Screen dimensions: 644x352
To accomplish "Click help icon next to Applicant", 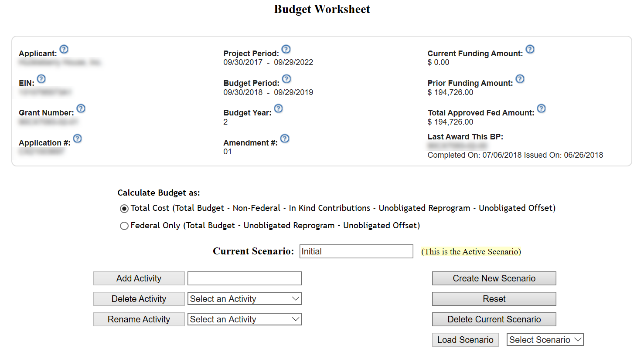I will click(x=64, y=49).
